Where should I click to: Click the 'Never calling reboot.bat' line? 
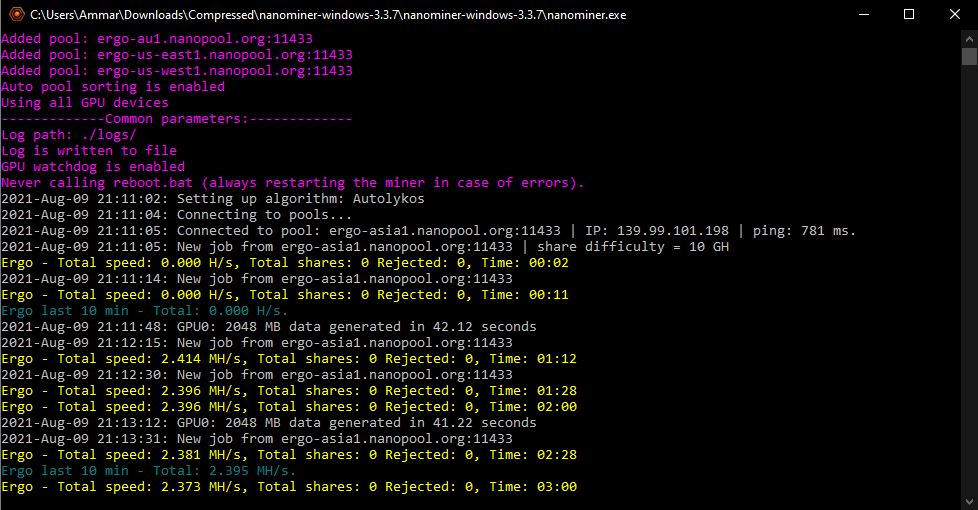pos(293,183)
